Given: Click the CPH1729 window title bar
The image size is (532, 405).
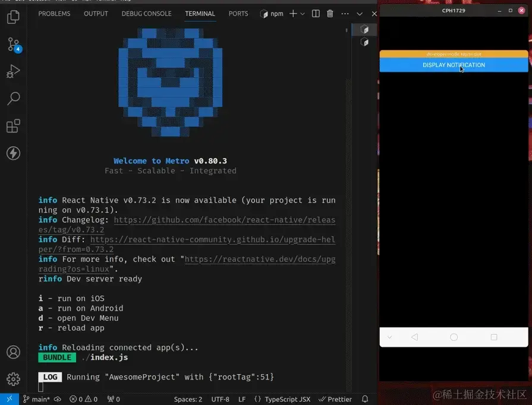Looking at the screenshot, I should tap(454, 11).
